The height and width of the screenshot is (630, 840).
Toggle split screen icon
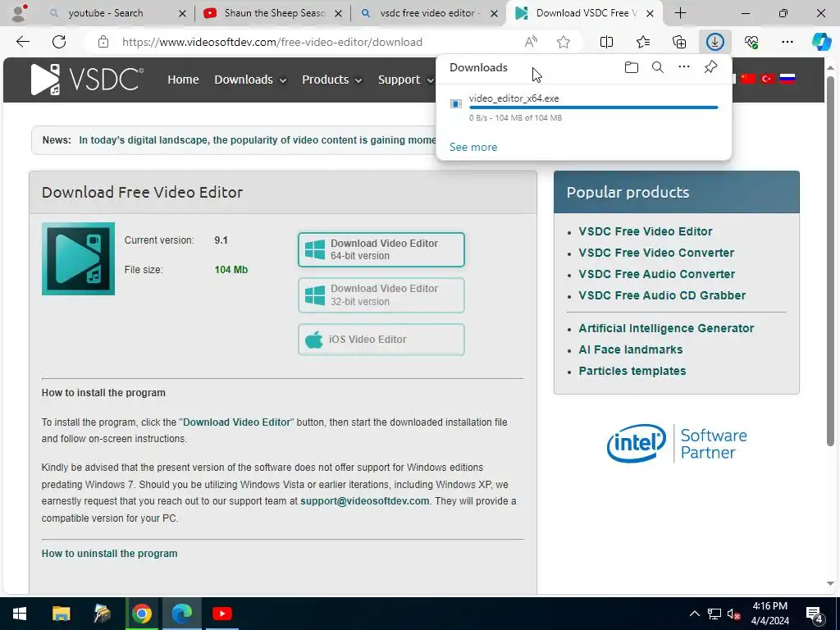click(606, 42)
